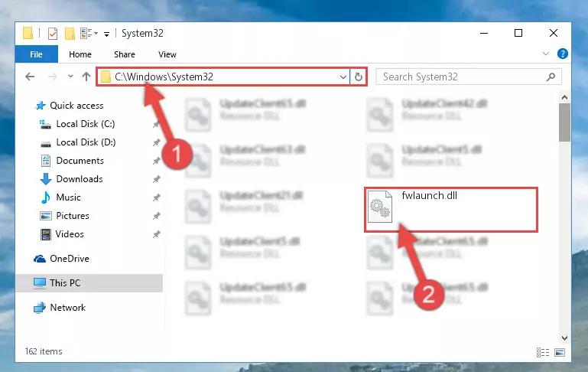
Task: Click the pin icon beside Local Disk (C:)
Action: click(x=157, y=124)
